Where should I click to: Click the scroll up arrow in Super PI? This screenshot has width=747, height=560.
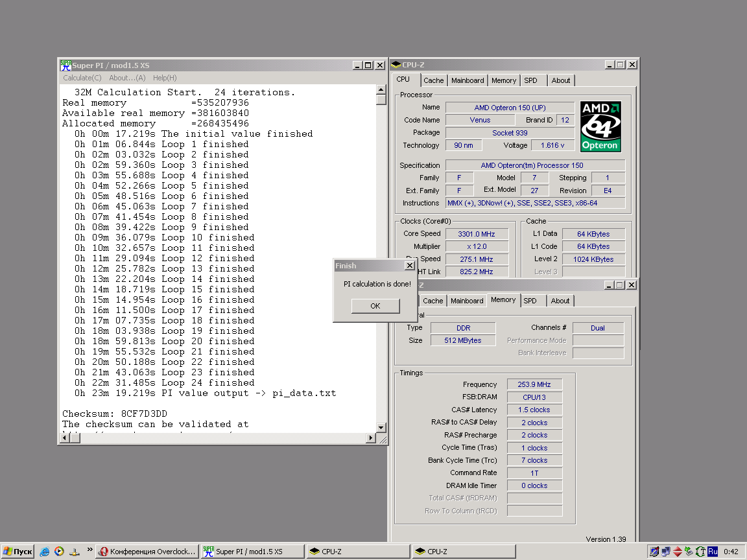pyautogui.click(x=381, y=89)
